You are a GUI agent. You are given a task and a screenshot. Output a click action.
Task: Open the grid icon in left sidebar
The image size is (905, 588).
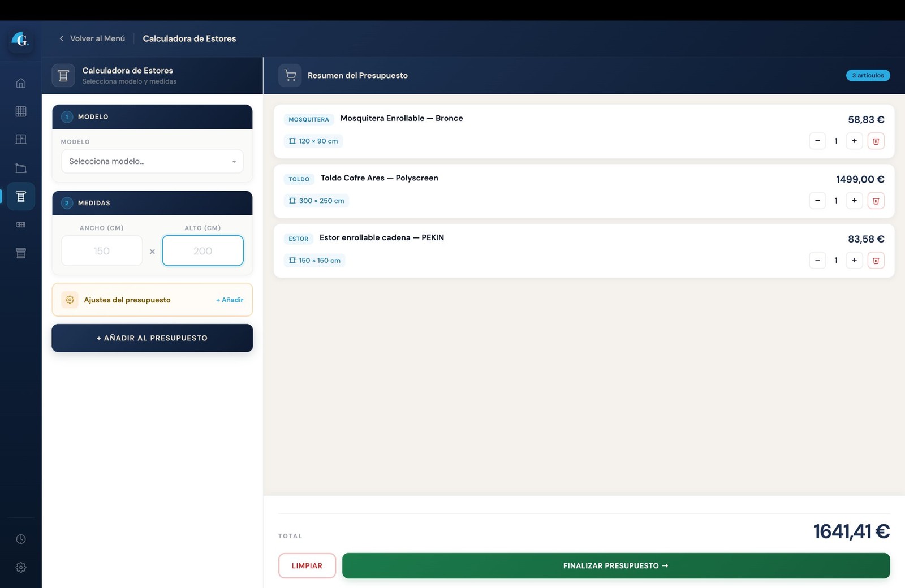[21, 111]
